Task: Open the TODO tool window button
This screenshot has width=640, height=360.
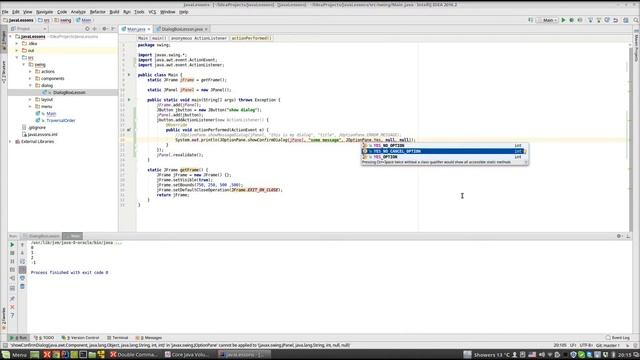Action: point(44,338)
